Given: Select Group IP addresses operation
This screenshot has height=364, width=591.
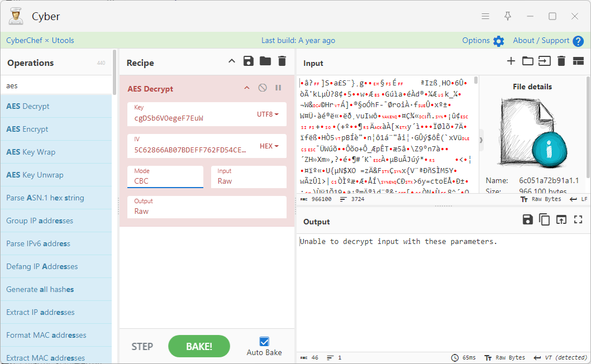Looking at the screenshot, I should click(56, 221).
